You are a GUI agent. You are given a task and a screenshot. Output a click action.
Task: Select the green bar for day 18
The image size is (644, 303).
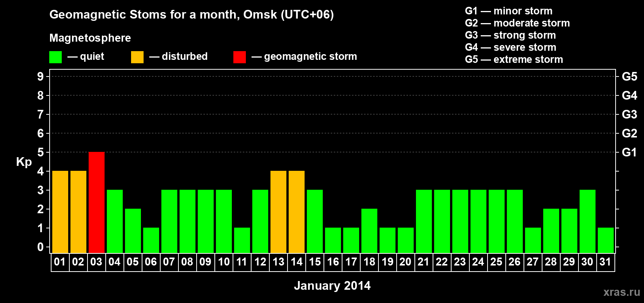[369, 231]
